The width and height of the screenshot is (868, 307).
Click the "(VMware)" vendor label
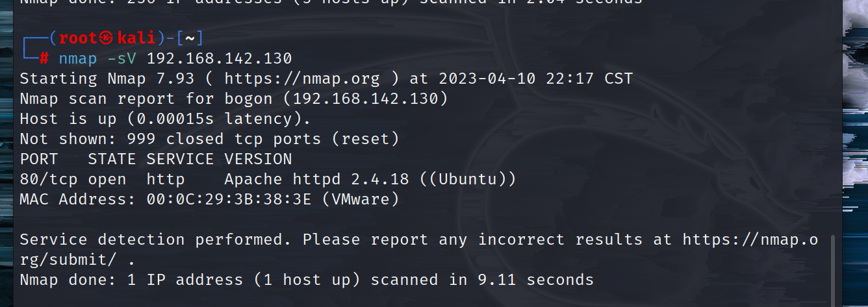(361, 199)
